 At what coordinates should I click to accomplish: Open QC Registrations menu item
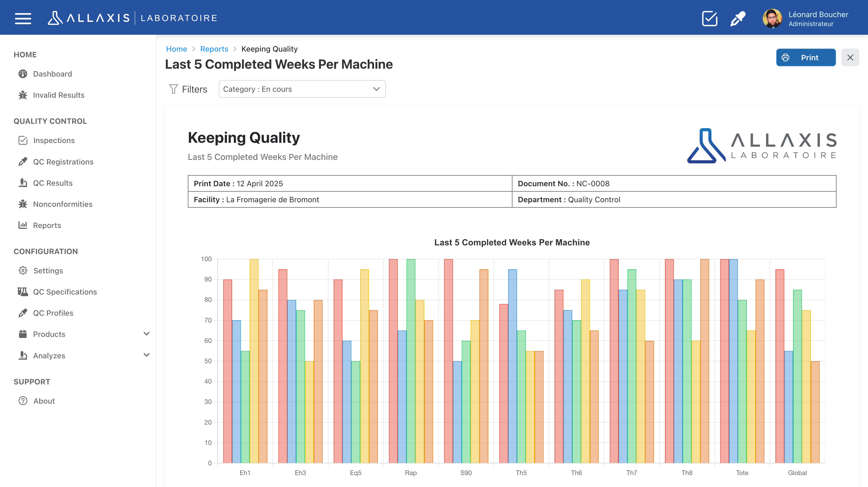pos(63,162)
